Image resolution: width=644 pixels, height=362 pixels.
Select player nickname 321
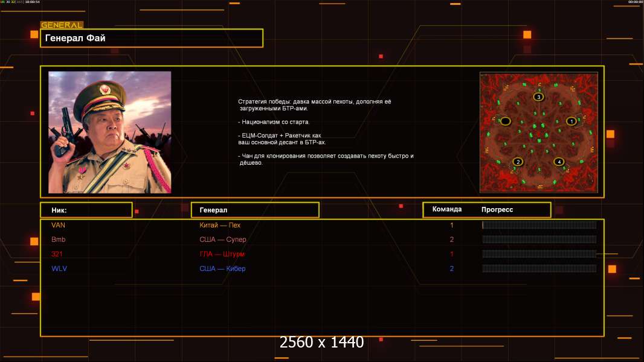click(57, 254)
